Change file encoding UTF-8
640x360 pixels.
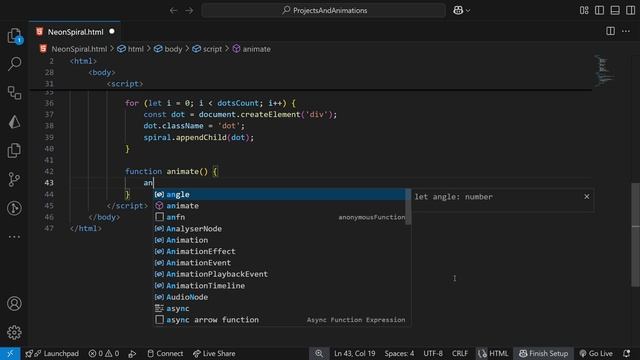pyautogui.click(x=433, y=353)
